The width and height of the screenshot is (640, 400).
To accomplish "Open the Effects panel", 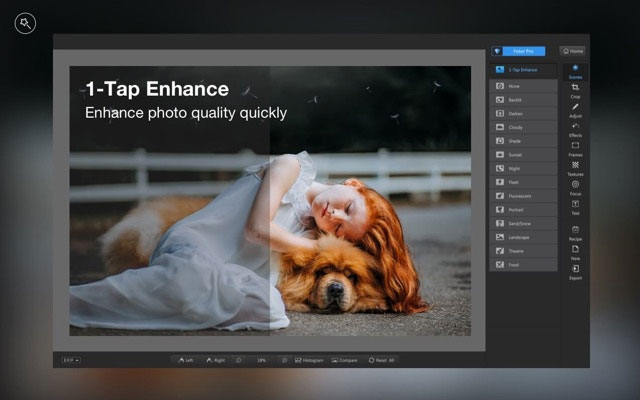I will pos(575,130).
